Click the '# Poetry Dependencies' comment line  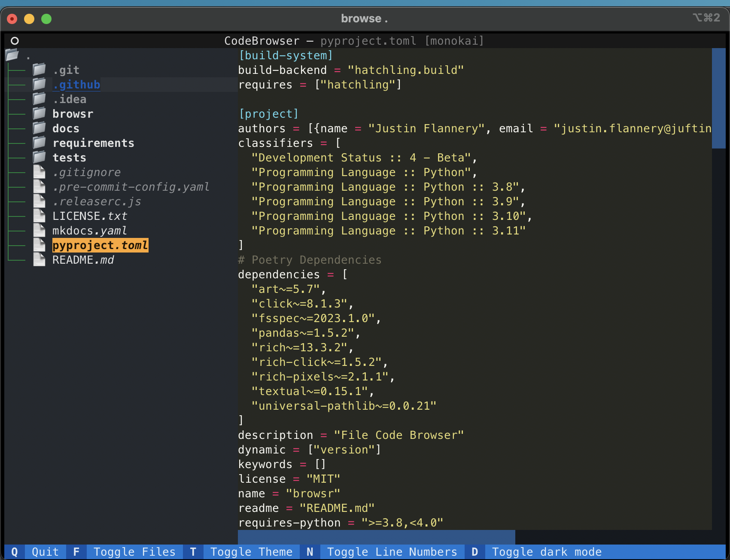(x=310, y=260)
